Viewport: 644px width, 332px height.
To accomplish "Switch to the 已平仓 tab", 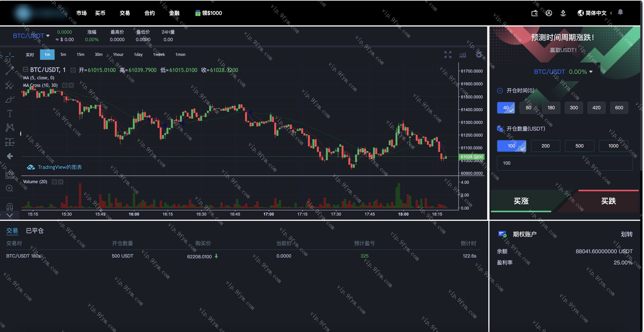I will point(35,231).
